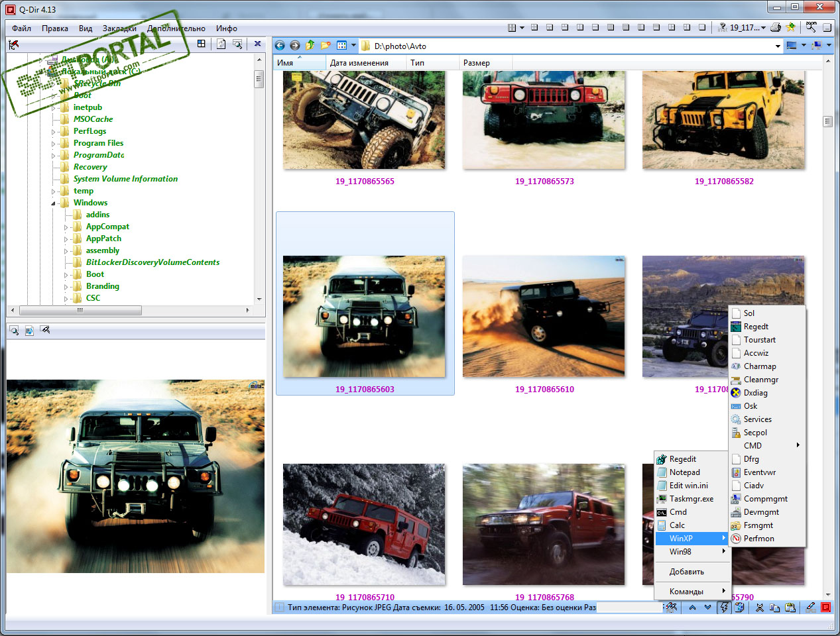This screenshot has width=840, height=636.
Task: Click the lightning quick-run icon
Action: (x=724, y=608)
